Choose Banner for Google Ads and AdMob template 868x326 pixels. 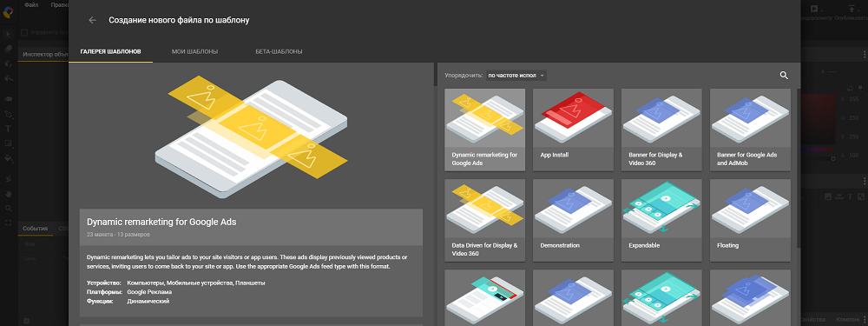751,130
